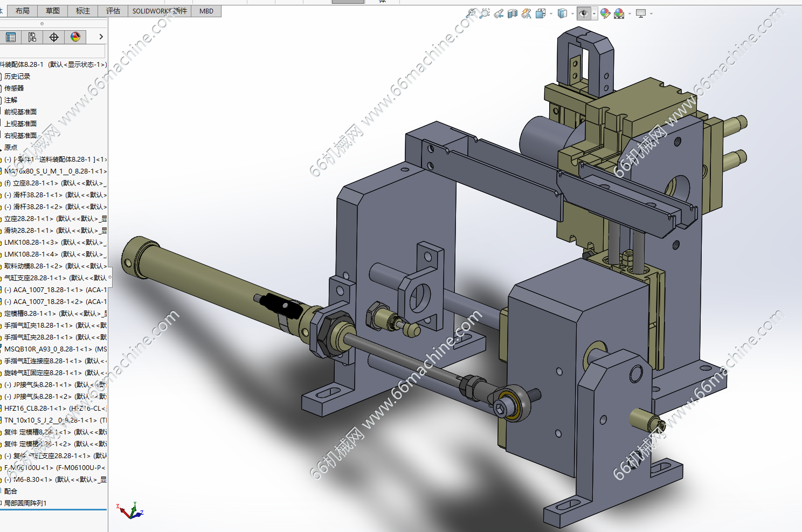The width and height of the screenshot is (802, 532).
Task: Select the Zoom to Area tool
Action: [485, 13]
